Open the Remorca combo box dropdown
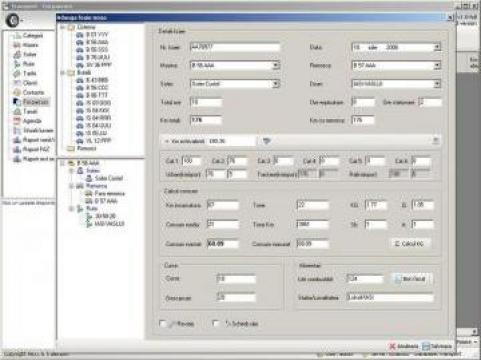The height and width of the screenshot is (360, 481). pos(437,65)
